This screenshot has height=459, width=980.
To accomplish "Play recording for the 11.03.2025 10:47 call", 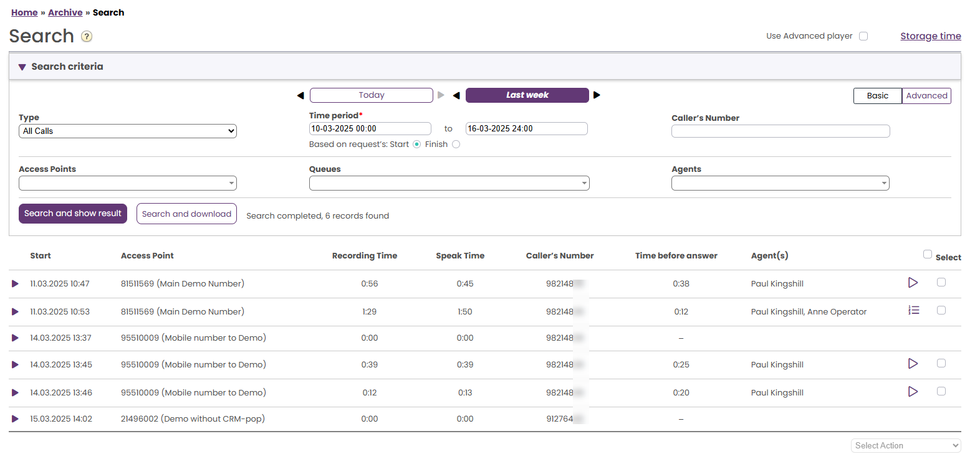I will click(913, 283).
